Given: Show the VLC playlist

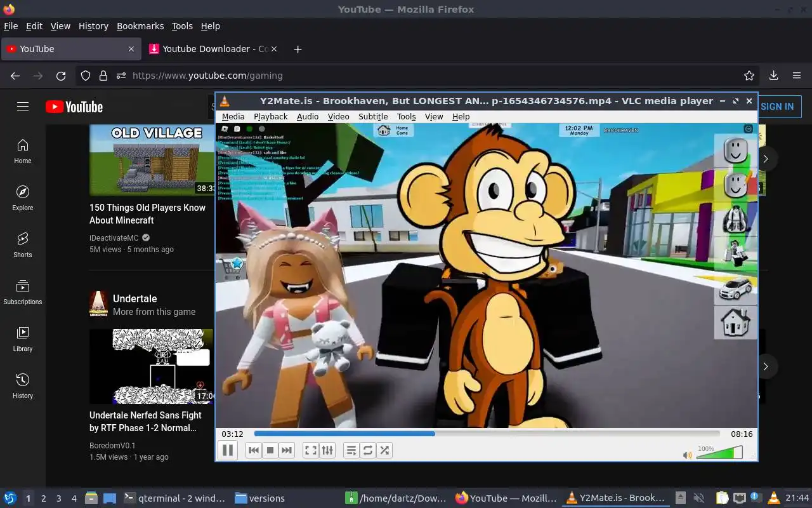Looking at the screenshot, I should click(351, 450).
